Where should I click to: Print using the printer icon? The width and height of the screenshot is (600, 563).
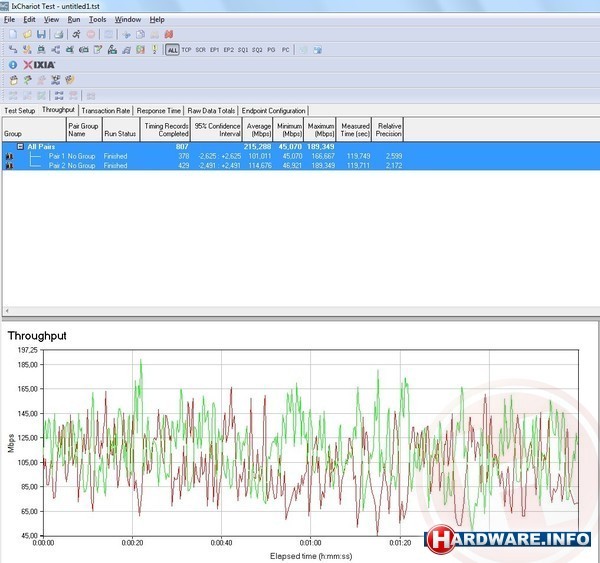point(59,34)
